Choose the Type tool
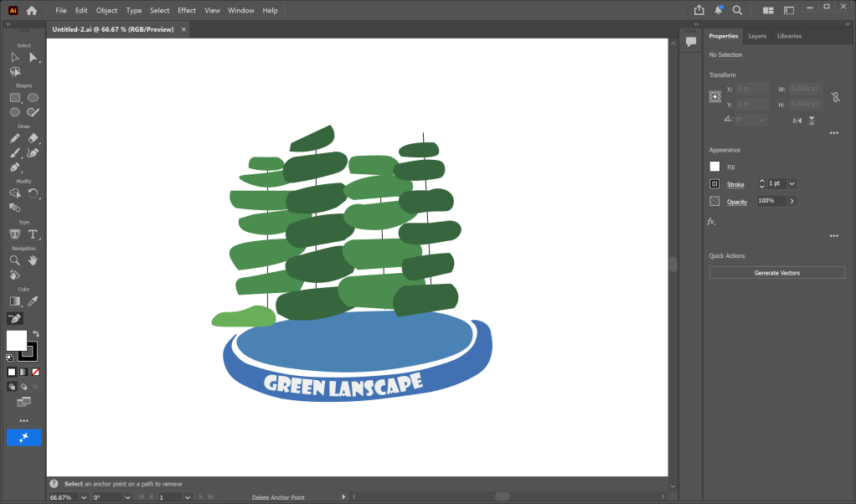Image resolution: width=856 pixels, height=504 pixels. 33,234
